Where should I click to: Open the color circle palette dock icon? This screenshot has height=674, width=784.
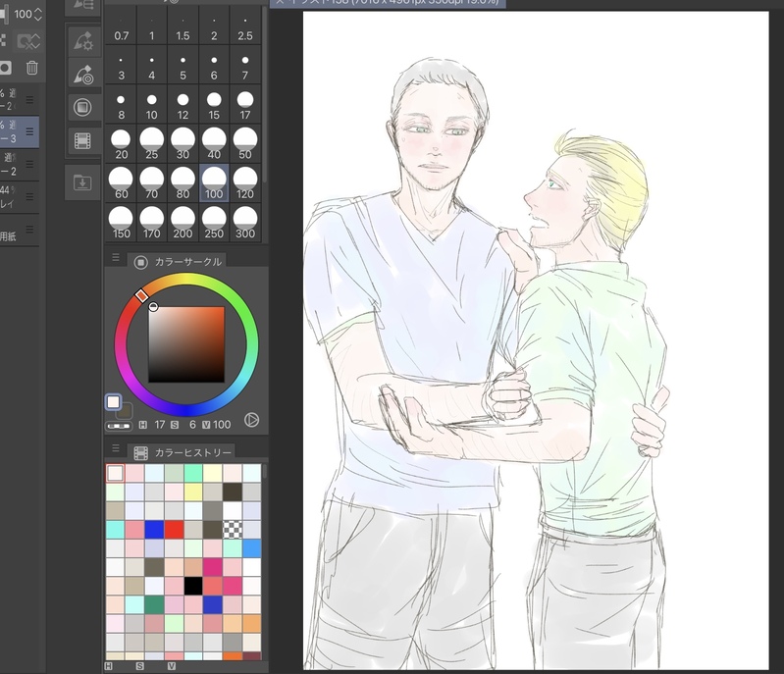click(x=82, y=107)
